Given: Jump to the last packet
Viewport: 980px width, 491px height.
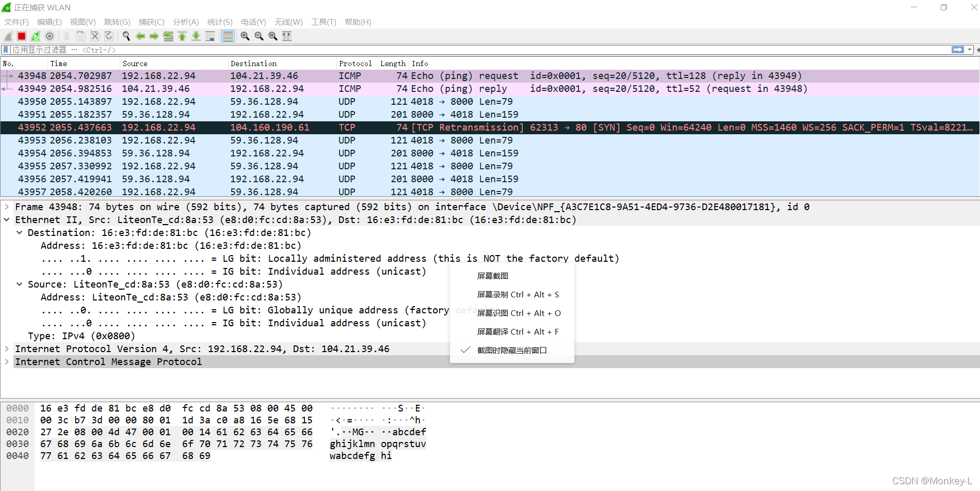Looking at the screenshot, I should tap(196, 36).
